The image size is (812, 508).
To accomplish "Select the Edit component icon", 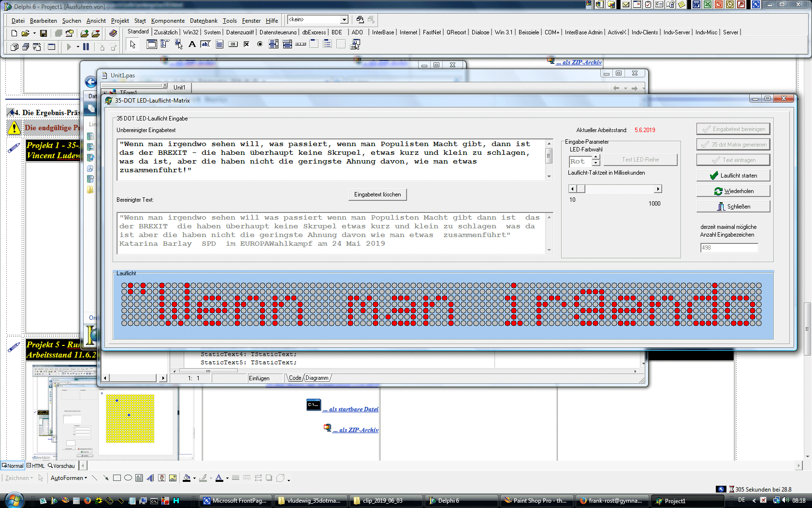I will click(x=205, y=45).
